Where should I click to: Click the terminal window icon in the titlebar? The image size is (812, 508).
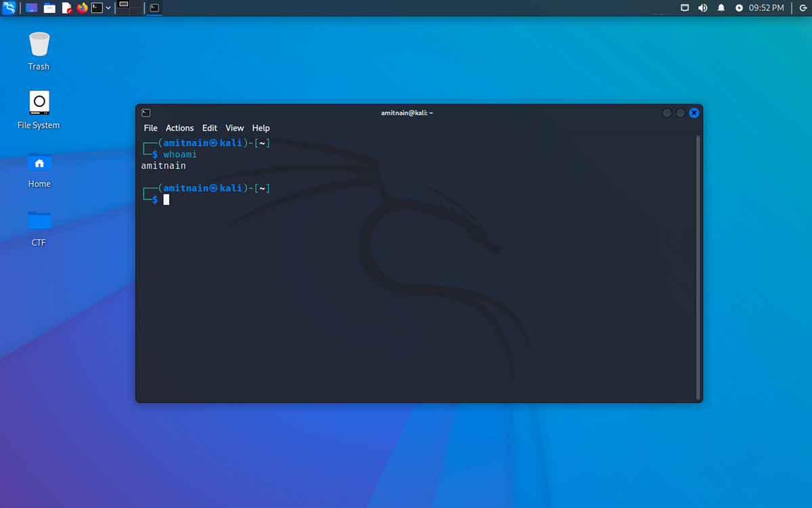[x=145, y=112]
